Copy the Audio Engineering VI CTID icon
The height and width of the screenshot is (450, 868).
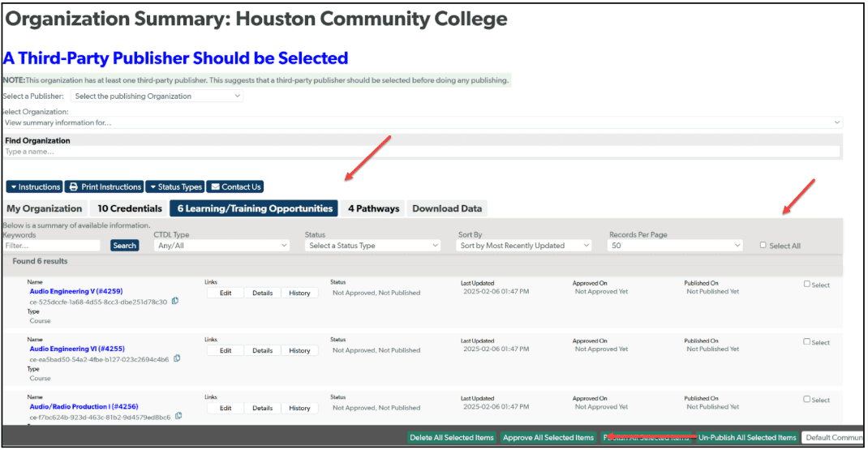177,358
